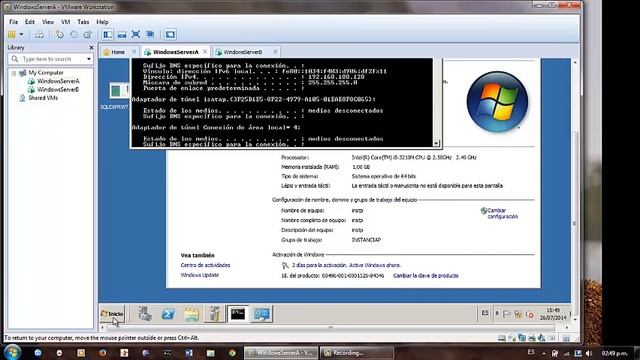Open the Chrome icon on the host taskbar

[232, 353]
